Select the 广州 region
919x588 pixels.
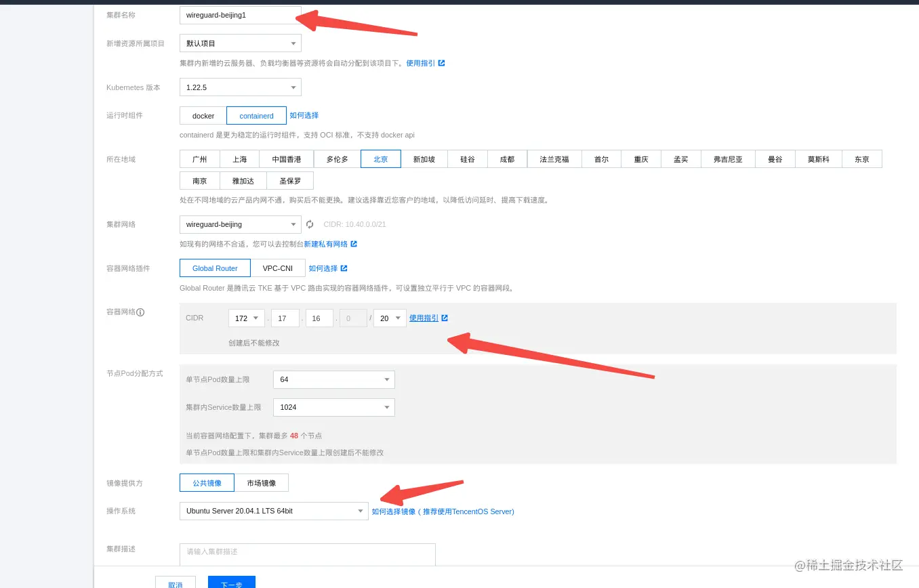point(200,159)
